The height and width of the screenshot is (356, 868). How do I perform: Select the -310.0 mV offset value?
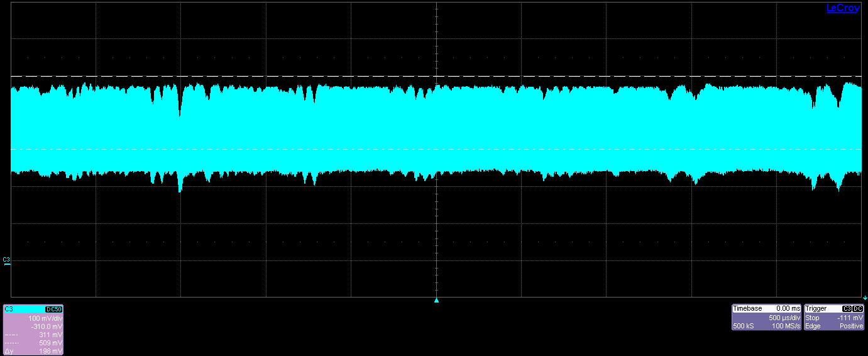click(47, 326)
